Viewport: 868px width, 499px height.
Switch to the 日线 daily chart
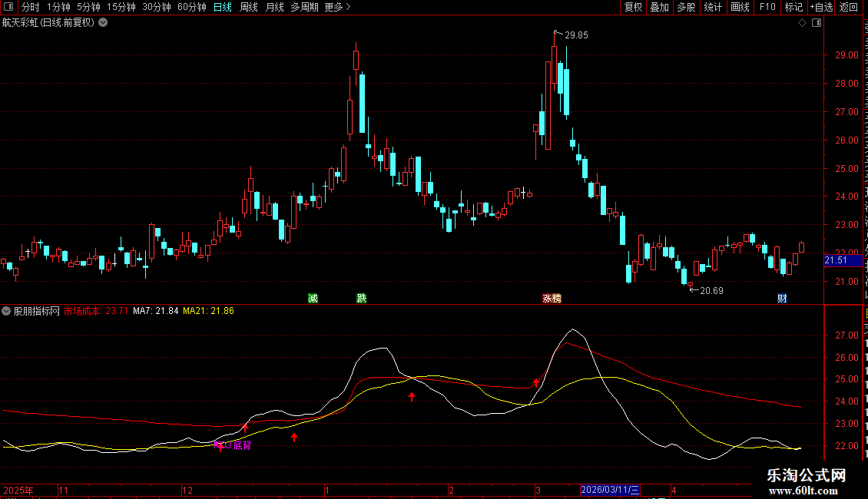[223, 7]
